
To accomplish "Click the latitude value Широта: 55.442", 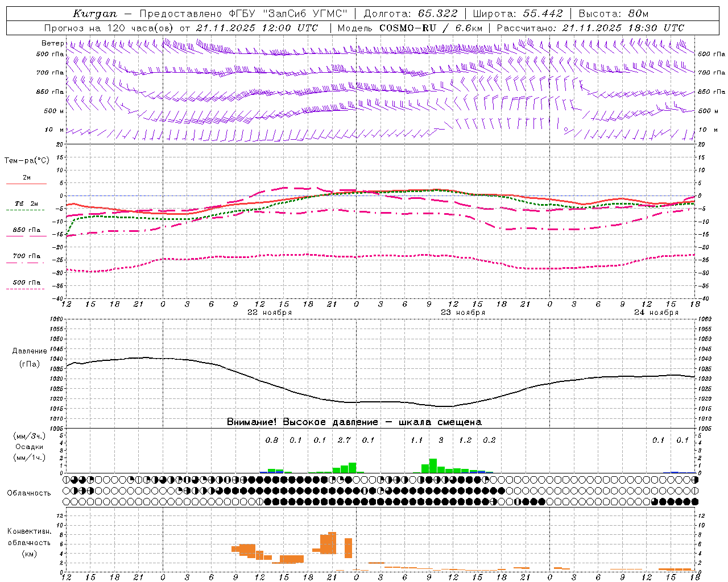I will coord(518,14).
